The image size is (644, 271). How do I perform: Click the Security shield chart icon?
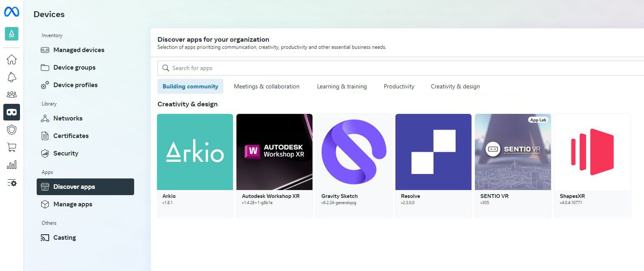pos(45,153)
